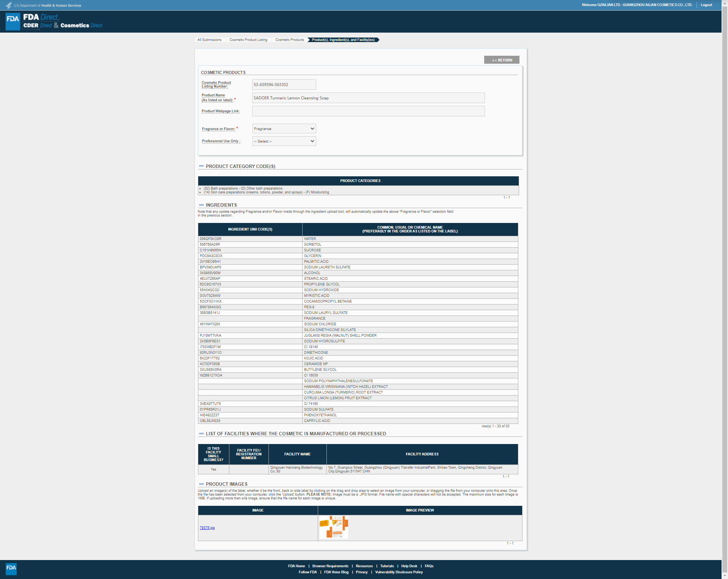Click the << RETURN button

[502, 60]
